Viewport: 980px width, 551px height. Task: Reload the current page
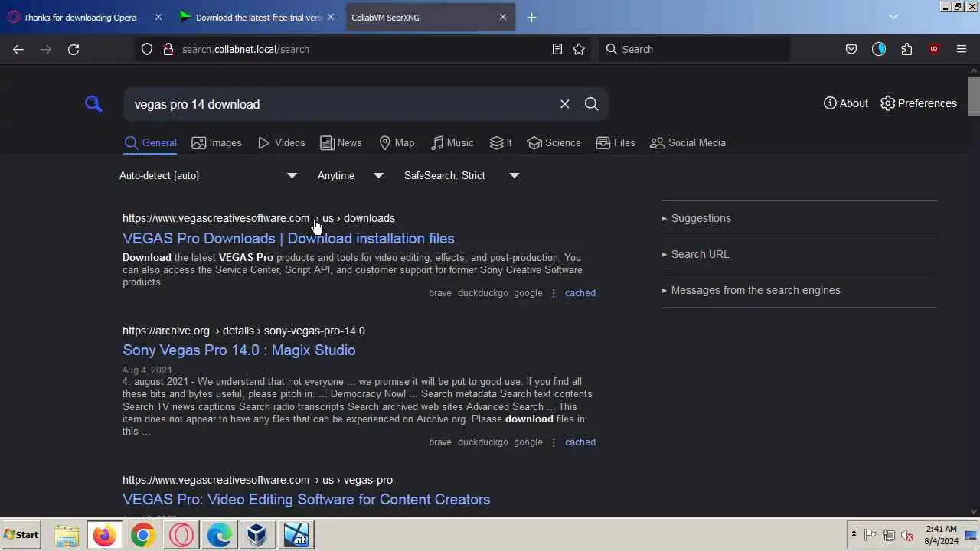(73, 49)
